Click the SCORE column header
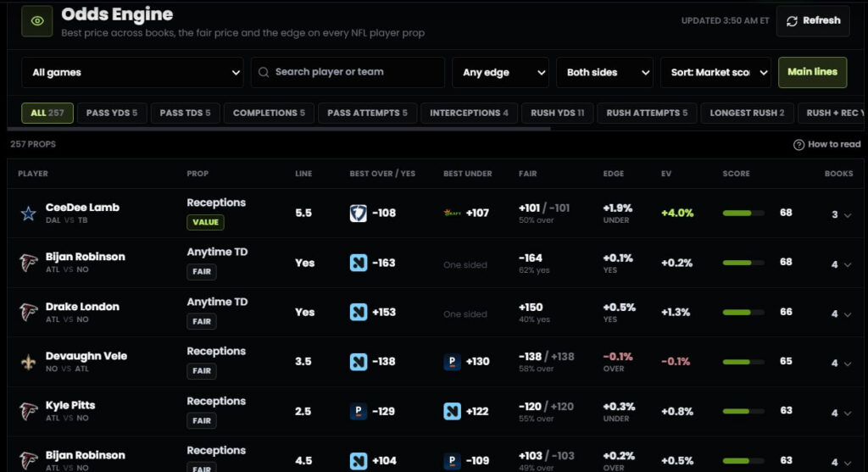 pyautogui.click(x=736, y=174)
